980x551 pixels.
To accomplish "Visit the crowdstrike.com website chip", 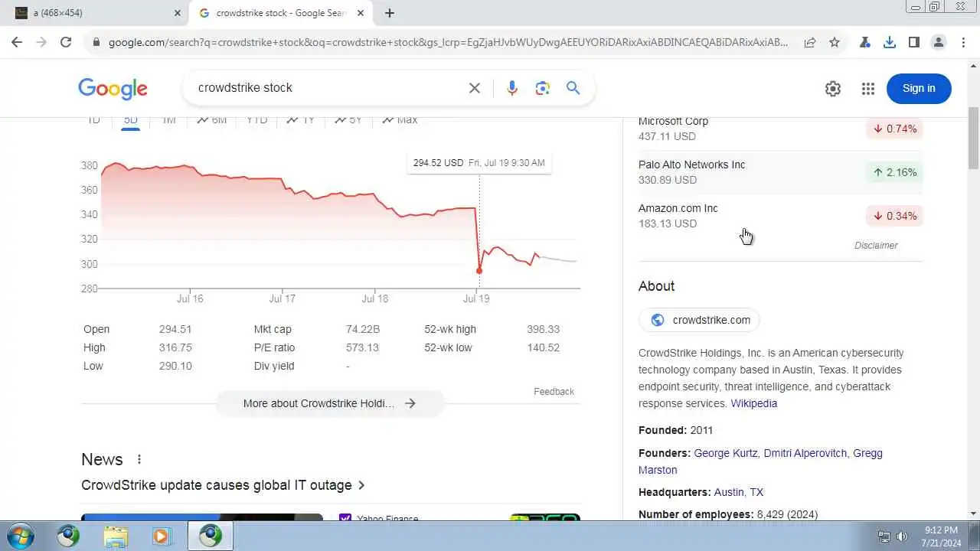I will pos(699,320).
